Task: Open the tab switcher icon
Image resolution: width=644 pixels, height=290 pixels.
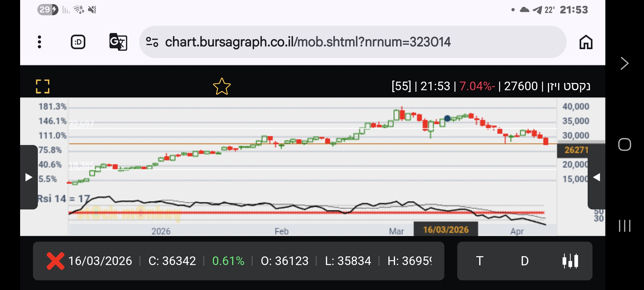Action: [x=78, y=42]
